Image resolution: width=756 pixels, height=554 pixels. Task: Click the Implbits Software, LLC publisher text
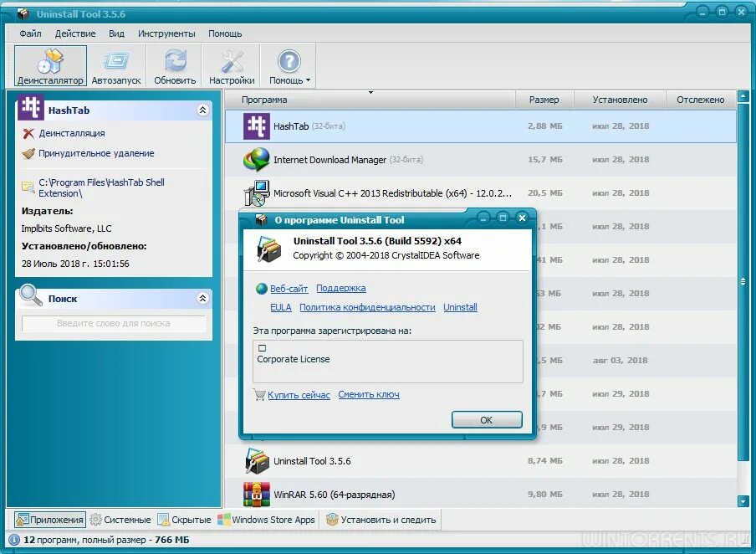(66, 228)
